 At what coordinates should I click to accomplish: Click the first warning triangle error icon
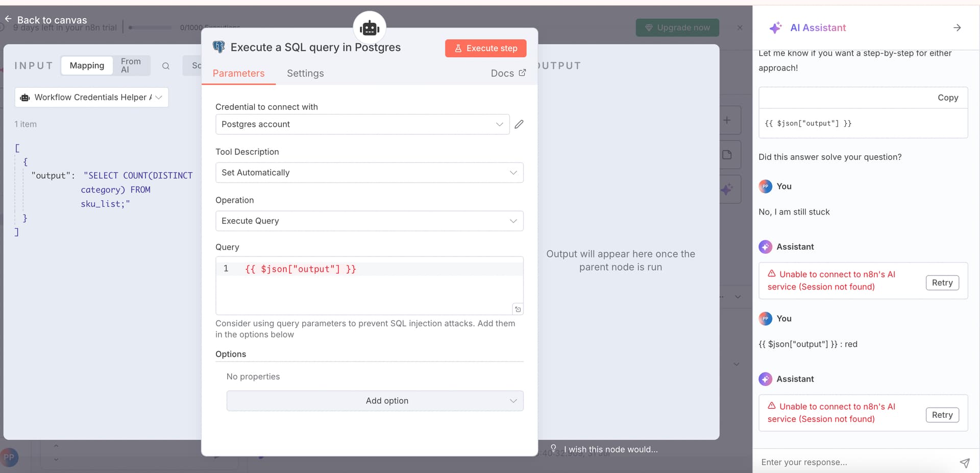click(x=772, y=273)
